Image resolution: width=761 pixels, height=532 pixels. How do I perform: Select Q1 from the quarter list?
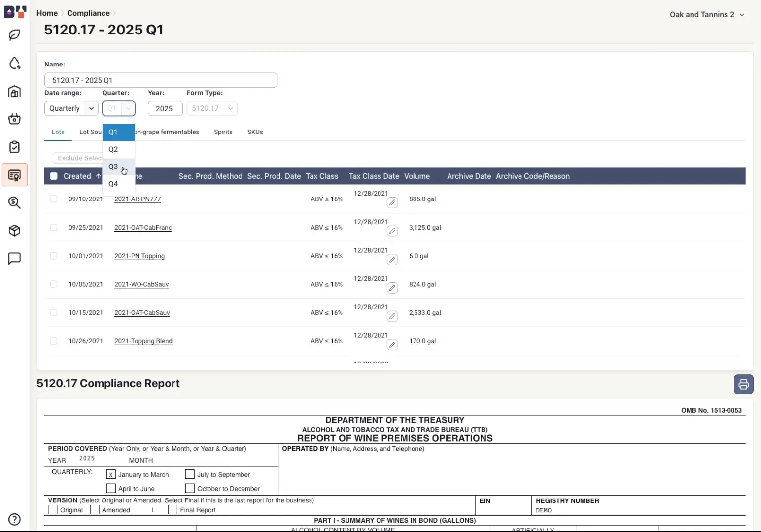coord(119,132)
